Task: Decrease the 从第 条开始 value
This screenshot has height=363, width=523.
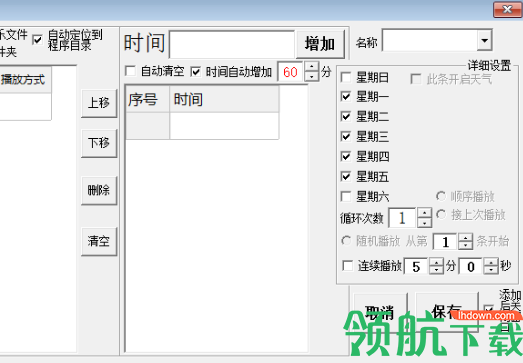Action: click(465, 245)
